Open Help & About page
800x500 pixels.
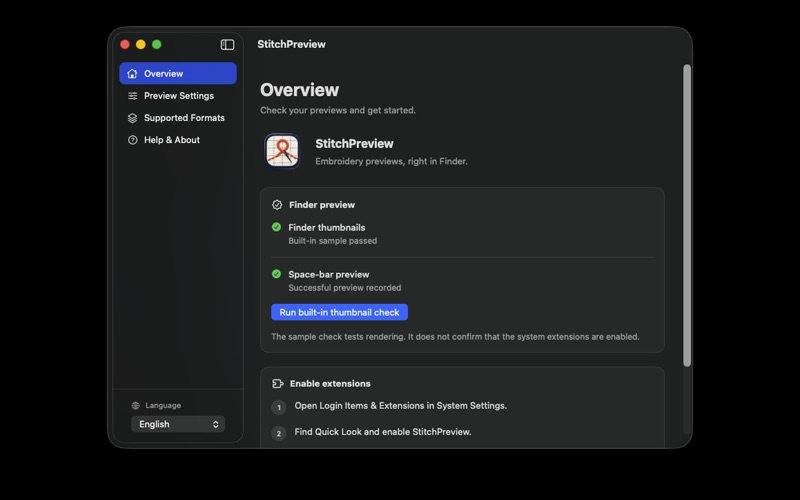178,140
